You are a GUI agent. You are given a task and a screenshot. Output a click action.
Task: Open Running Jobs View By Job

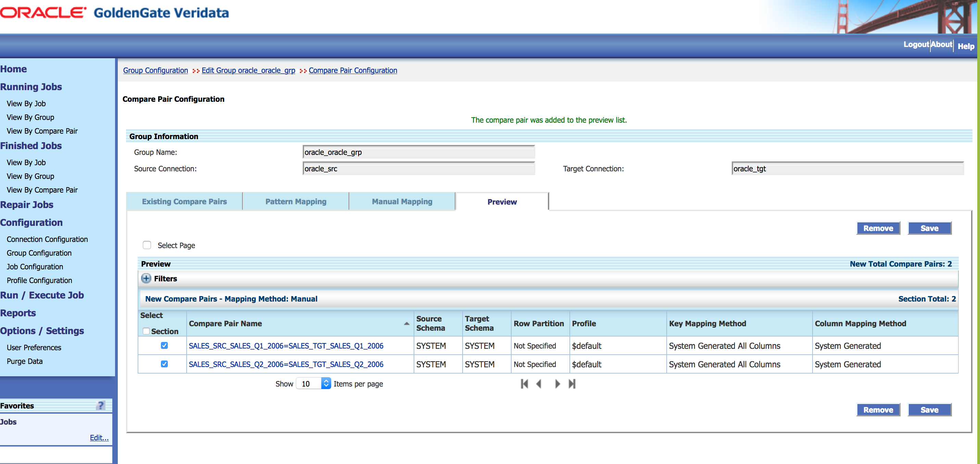26,103
